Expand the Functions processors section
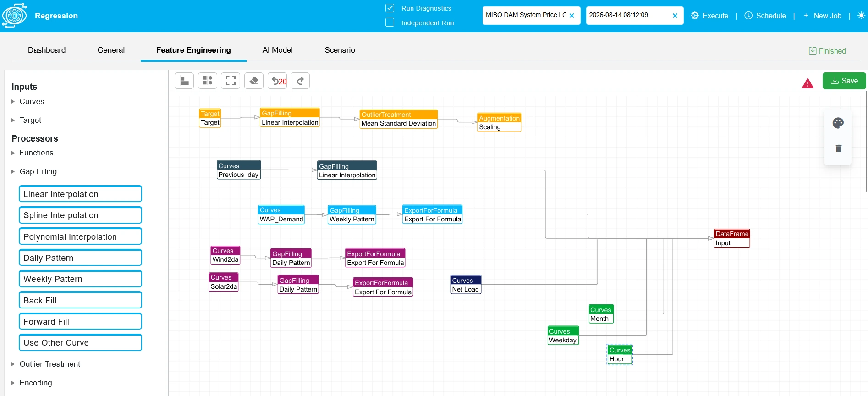 (x=33, y=153)
